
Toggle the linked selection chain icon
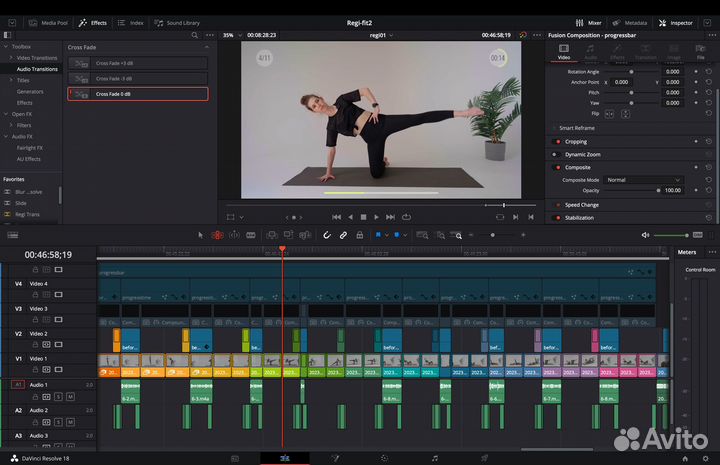pyautogui.click(x=343, y=235)
